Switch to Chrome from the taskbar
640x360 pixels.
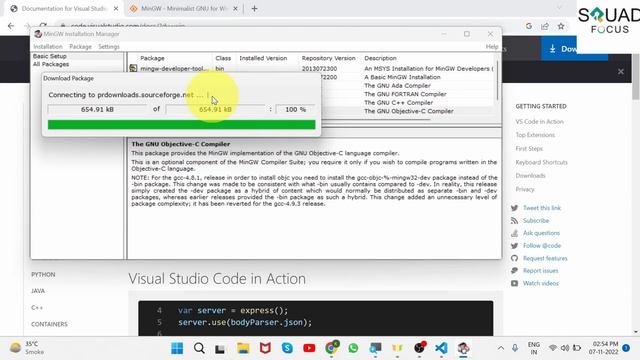(x=331, y=348)
